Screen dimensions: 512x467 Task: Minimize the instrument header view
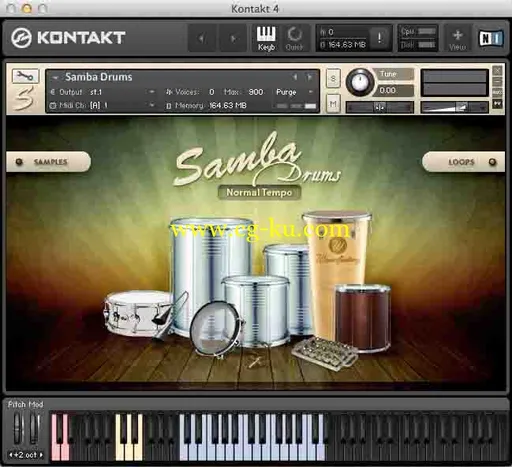point(497,81)
